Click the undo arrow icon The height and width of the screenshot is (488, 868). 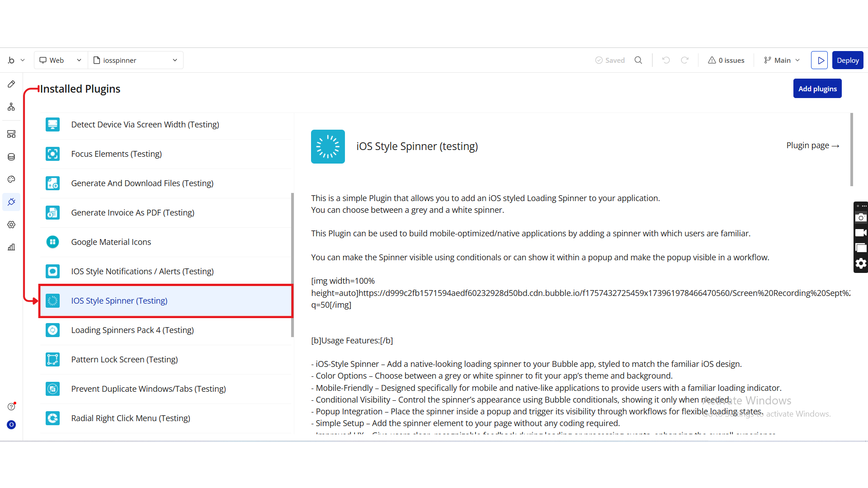tap(666, 60)
